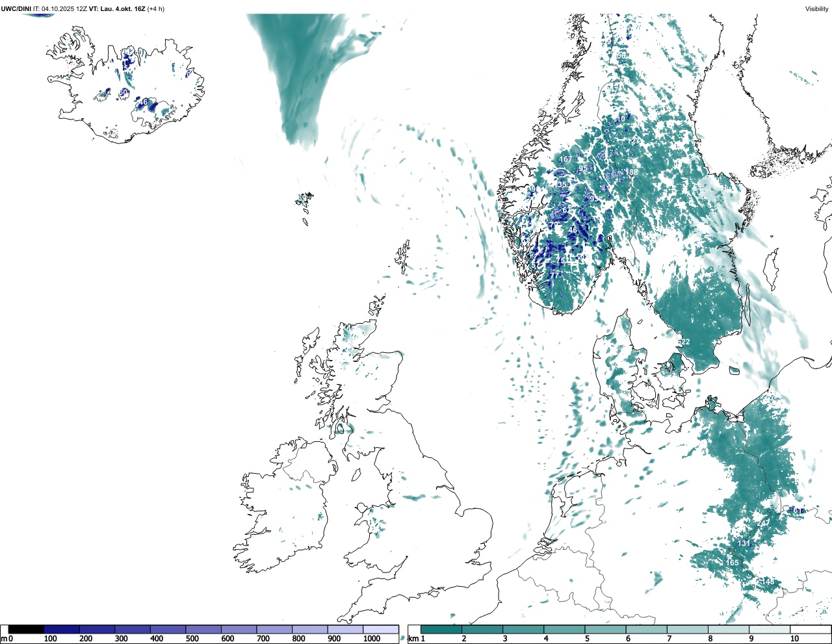Pick the dark teal 1–2 km swatch
This screenshot has width=832, height=644.
coord(441,629)
